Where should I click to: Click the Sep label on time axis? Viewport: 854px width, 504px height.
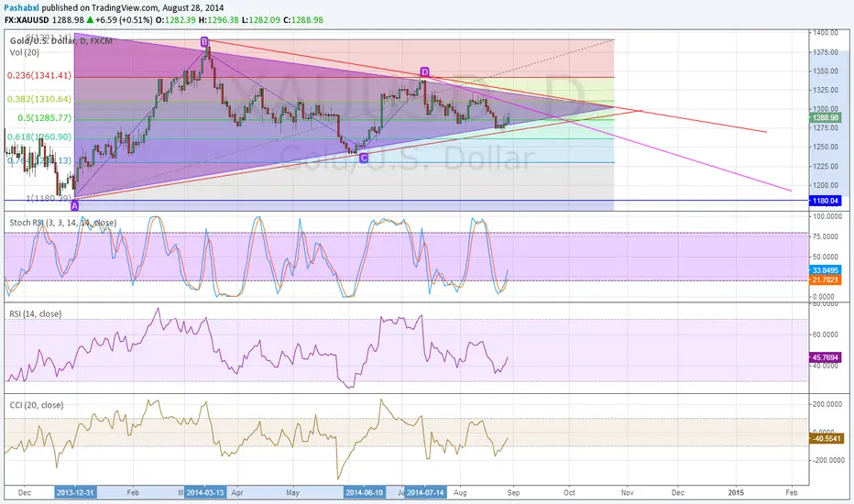click(513, 493)
